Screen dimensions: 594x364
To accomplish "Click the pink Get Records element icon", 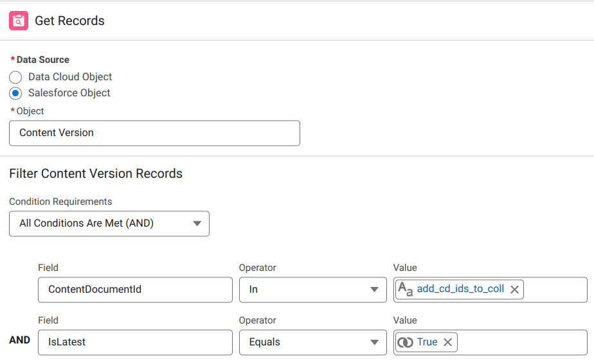I will pos(19,21).
